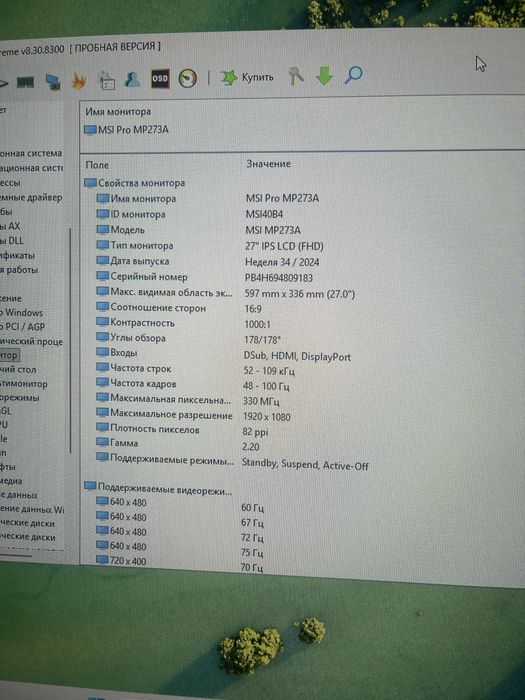Click the icon beside Поддерживаемые режимы
The image size is (525, 700).
tap(103, 458)
